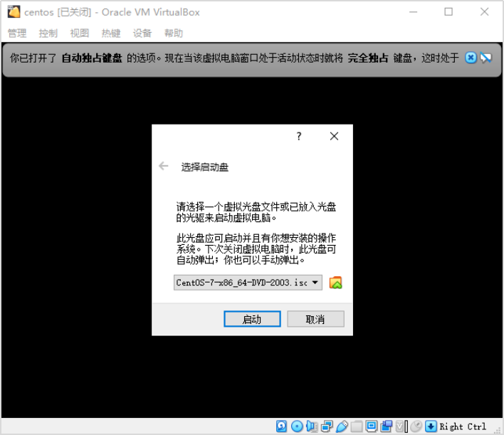Open the 帮助 menu

(174, 33)
